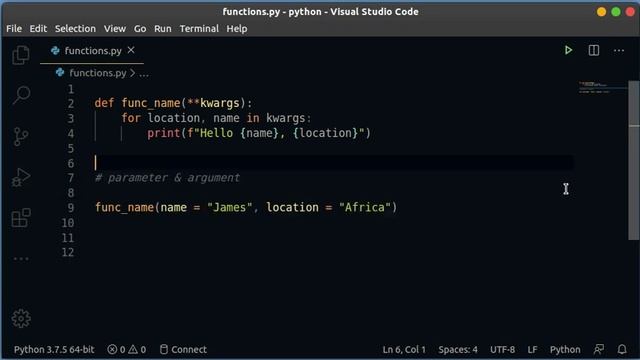Run Python file with play button
640x360 pixels.
(x=568, y=50)
